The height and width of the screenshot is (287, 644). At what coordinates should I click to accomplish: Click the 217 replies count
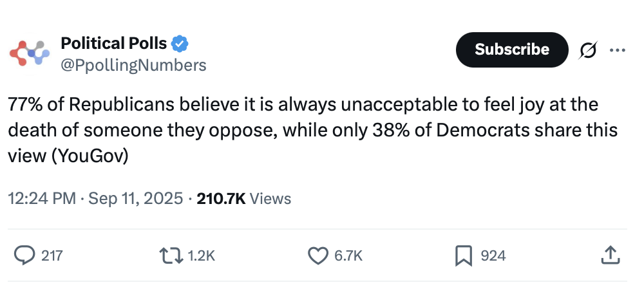pos(52,255)
